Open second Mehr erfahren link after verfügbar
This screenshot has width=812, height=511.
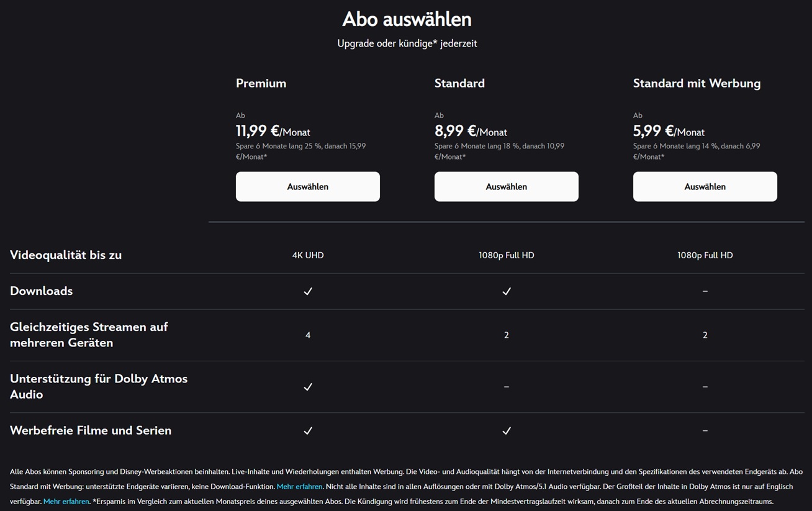tap(66, 502)
